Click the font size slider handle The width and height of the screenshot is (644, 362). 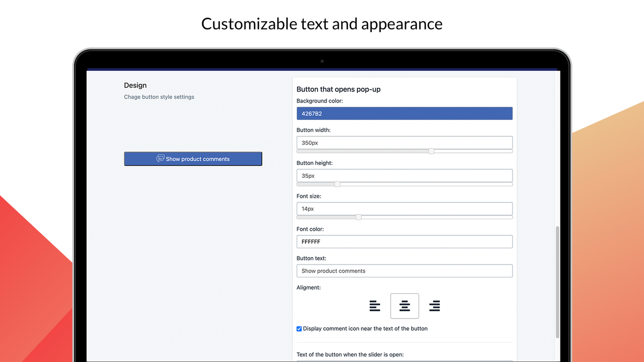tap(358, 217)
